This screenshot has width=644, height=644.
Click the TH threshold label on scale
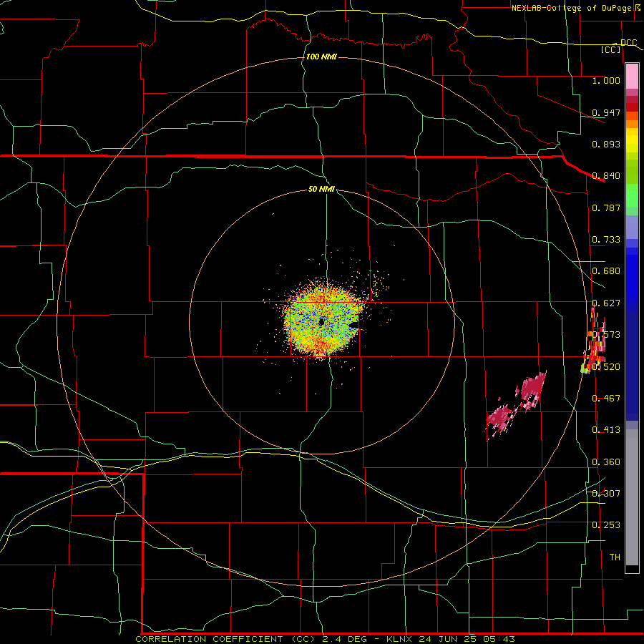click(x=615, y=557)
